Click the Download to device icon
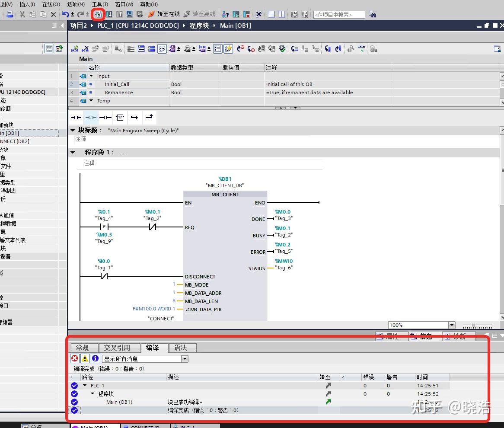 coord(109,14)
